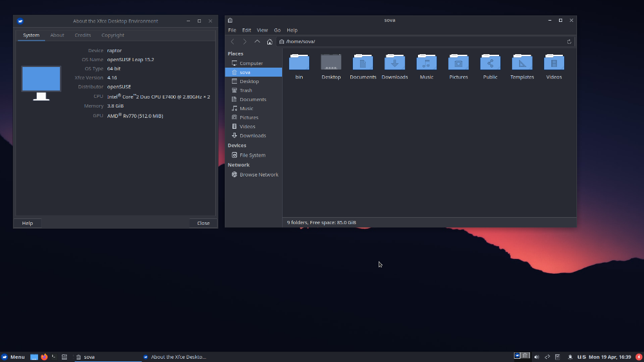644x362 pixels.
Task: Click the OS Name value openSUSE Leap 15.2
Action: tap(131, 59)
